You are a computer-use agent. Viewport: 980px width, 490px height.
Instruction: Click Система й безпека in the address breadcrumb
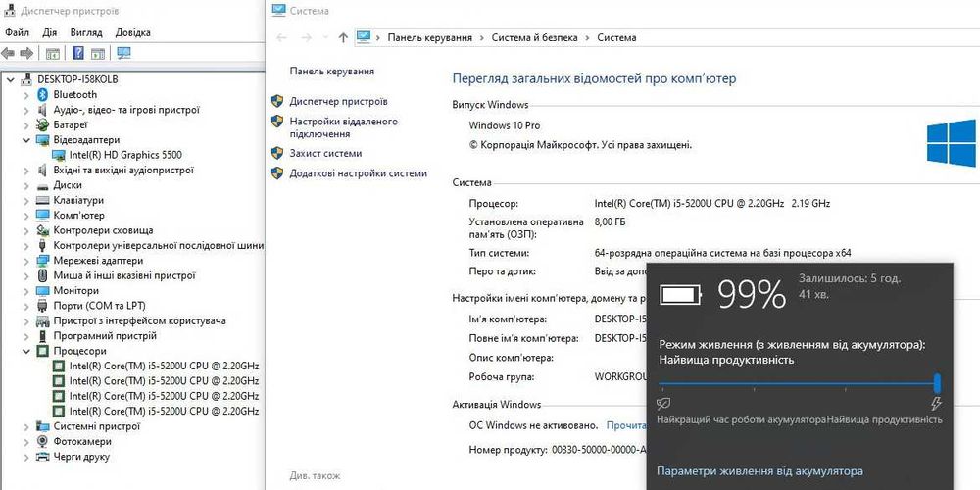click(534, 37)
